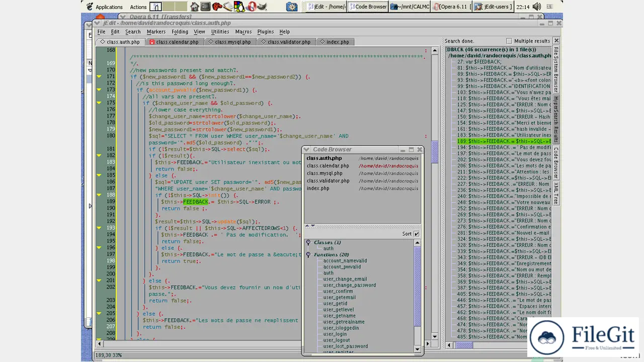This screenshot has height=362, width=644.
Task: Click the red dirty-buffer icon on class.calendar.php tab
Action: 152,42
